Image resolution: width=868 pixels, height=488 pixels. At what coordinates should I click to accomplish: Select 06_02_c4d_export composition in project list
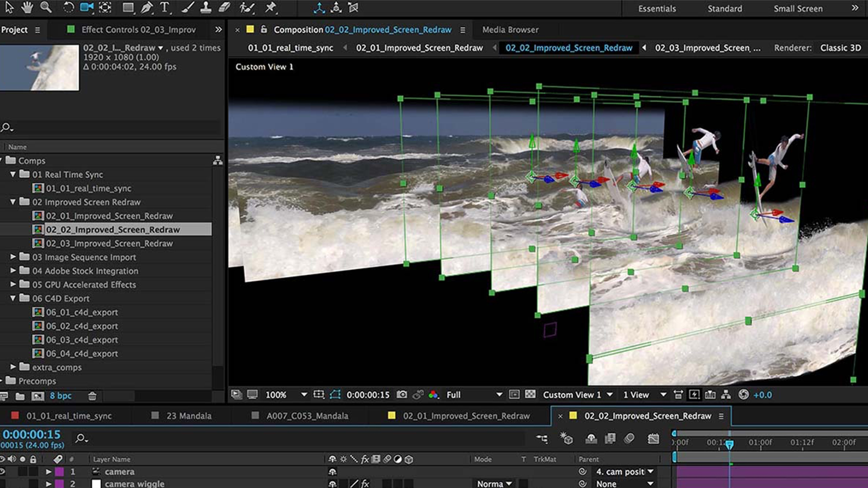click(x=81, y=326)
